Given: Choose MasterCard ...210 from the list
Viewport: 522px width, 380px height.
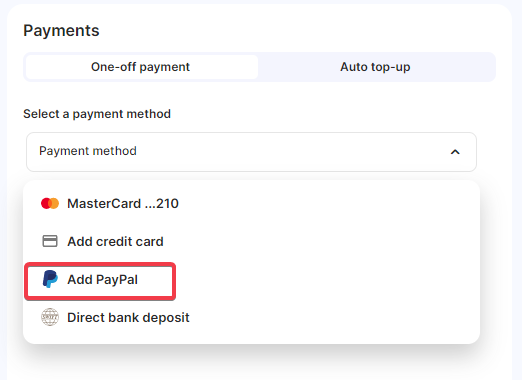Looking at the screenshot, I should (x=251, y=203).
